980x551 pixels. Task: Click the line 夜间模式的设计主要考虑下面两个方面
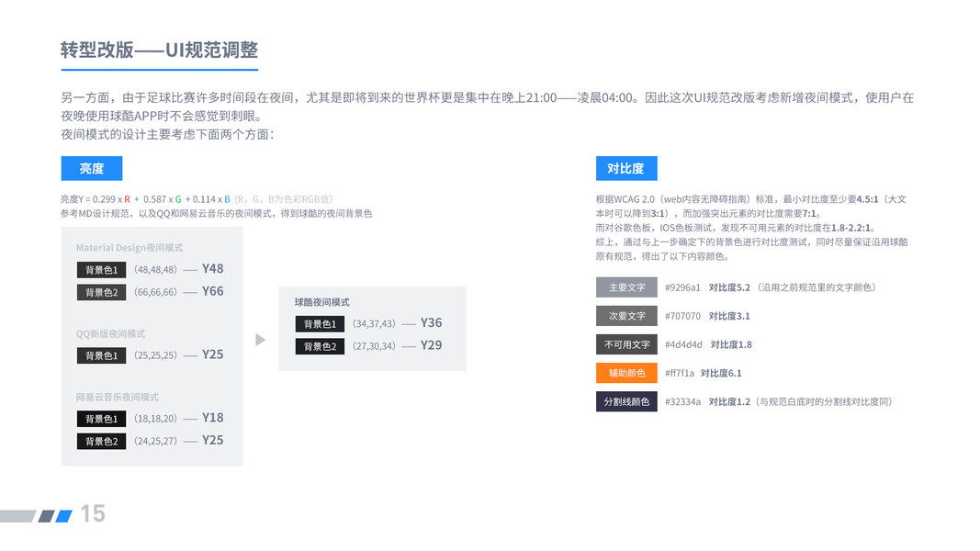click(167, 135)
